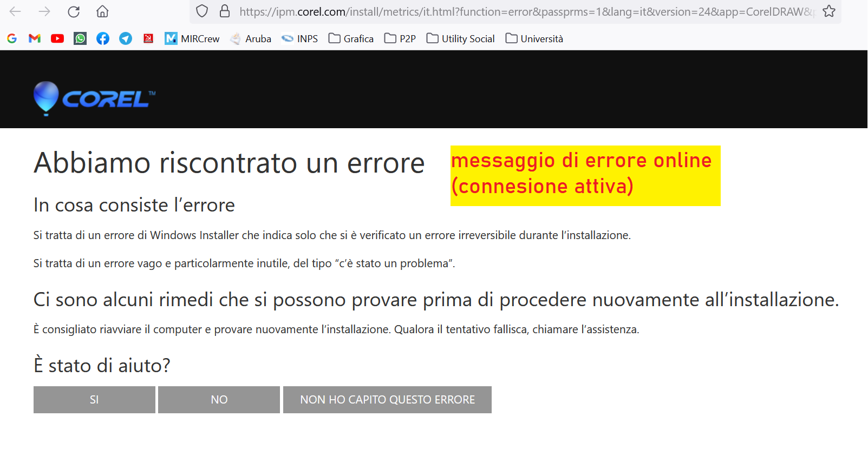
Task: Go back with the browser back arrow
Action: 15,11
